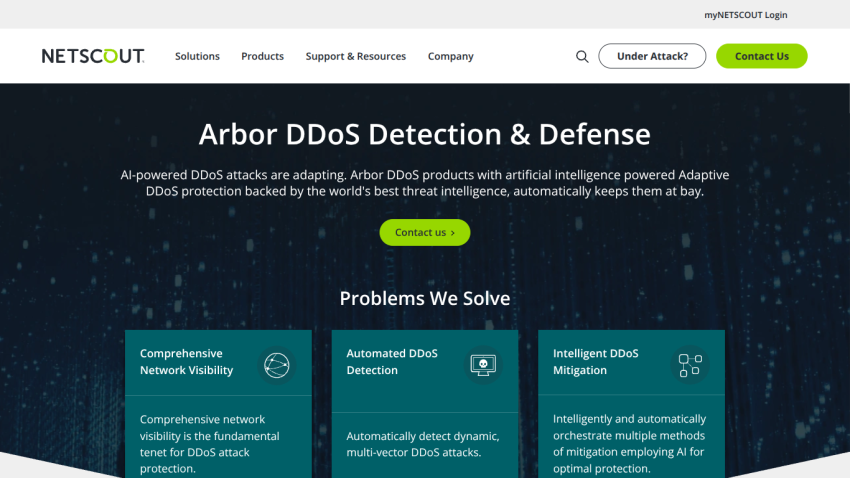Image resolution: width=850 pixels, height=478 pixels.
Task: Click text starting 'Intelligently and automatically orchestrate'
Action: pyautogui.click(x=629, y=443)
